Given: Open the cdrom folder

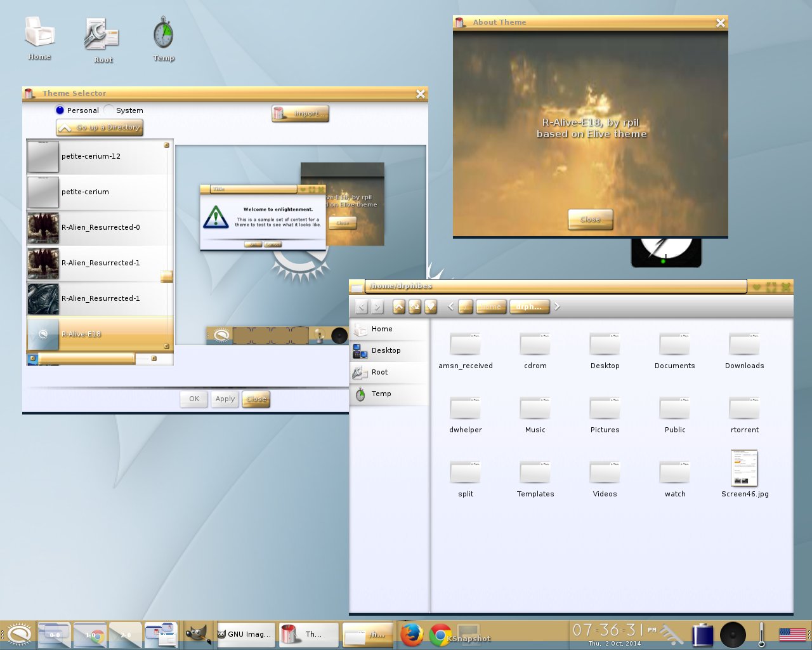Looking at the screenshot, I should point(535,351).
